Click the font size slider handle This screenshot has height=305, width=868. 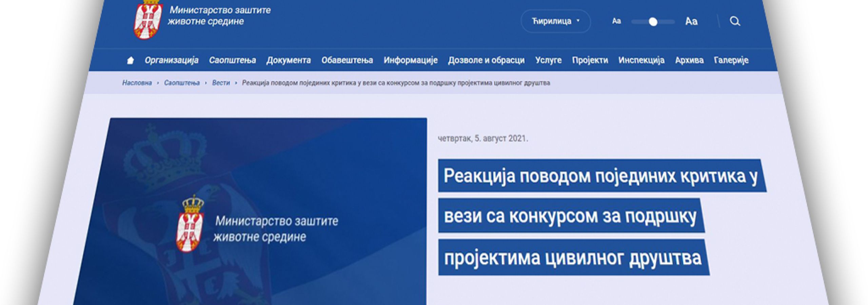click(x=653, y=22)
